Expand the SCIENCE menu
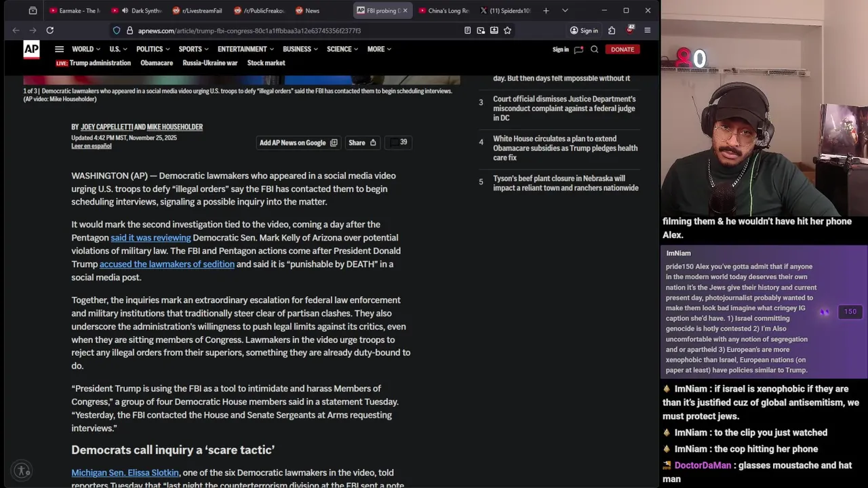The height and width of the screenshot is (488, 868). (x=342, y=49)
